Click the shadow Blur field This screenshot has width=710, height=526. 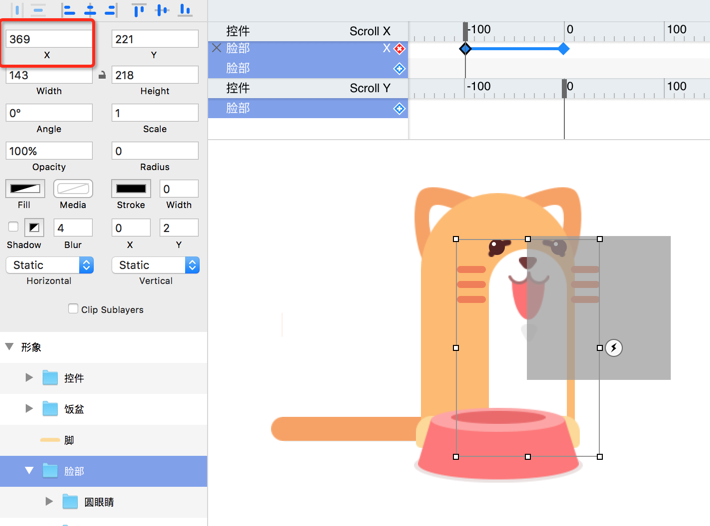[x=73, y=228]
